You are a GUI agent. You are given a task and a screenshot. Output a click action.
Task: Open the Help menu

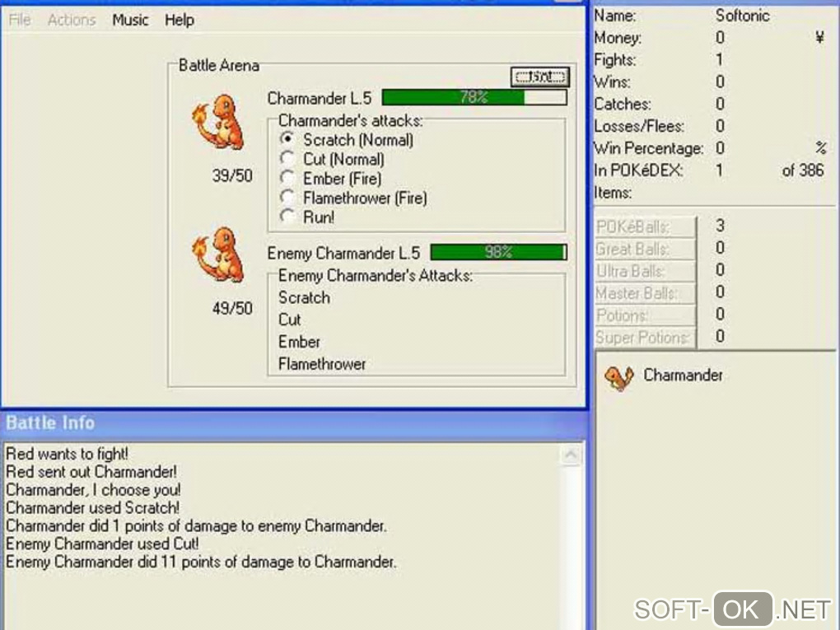pyautogui.click(x=180, y=20)
